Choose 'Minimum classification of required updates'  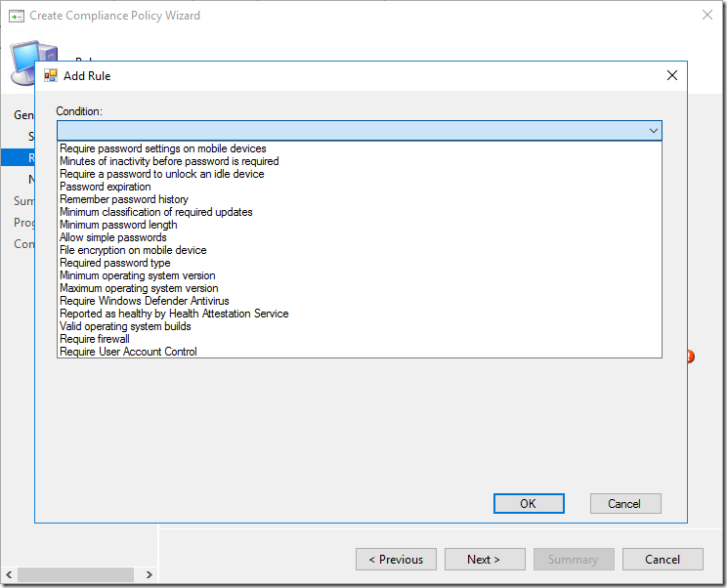pyautogui.click(x=156, y=212)
